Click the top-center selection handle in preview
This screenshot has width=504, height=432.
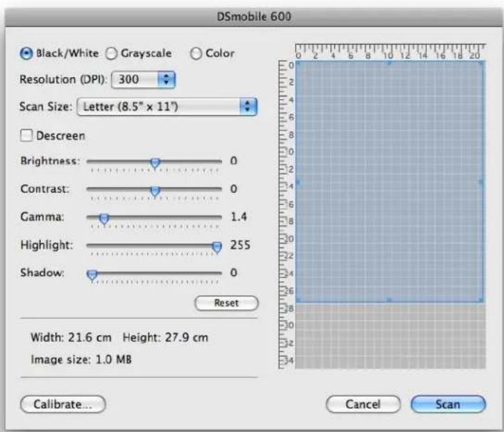[x=389, y=63]
